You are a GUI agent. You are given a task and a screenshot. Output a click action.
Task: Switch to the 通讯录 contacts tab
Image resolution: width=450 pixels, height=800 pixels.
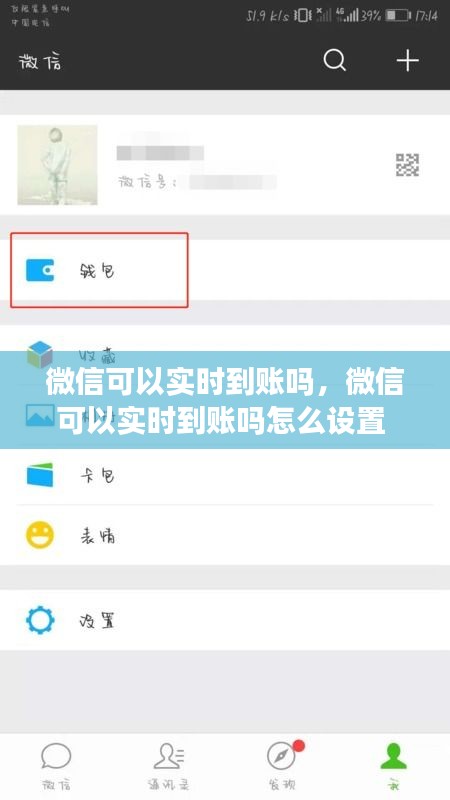[169, 766]
